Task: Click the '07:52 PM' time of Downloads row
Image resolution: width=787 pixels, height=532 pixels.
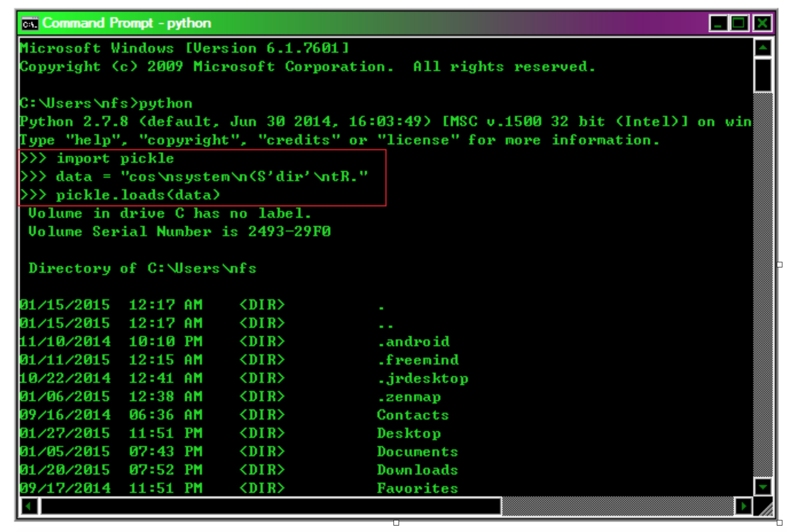Action: [166, 470]
